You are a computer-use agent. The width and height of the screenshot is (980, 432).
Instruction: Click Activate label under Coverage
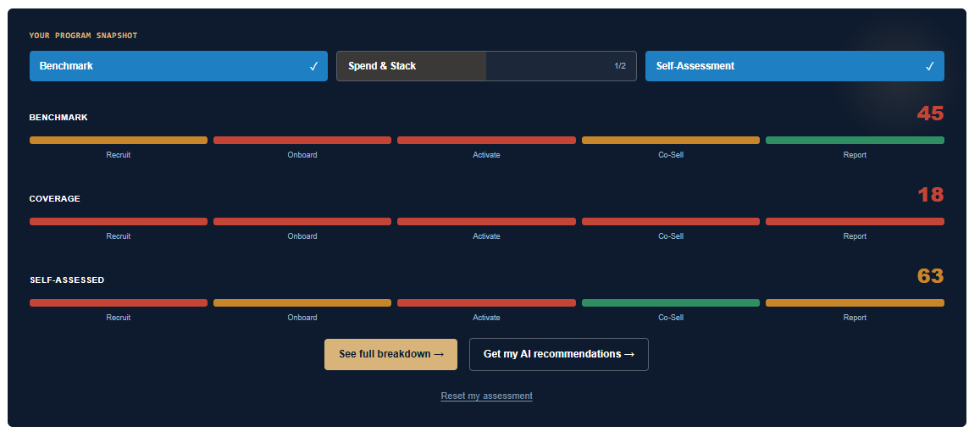click(486, 236)
